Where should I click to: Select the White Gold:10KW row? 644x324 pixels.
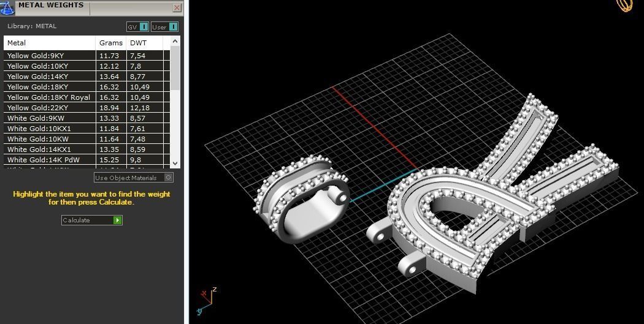click(86, 139)
